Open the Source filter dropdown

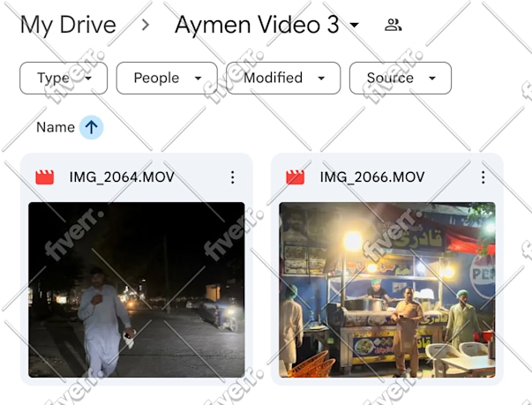coord(401,78)
